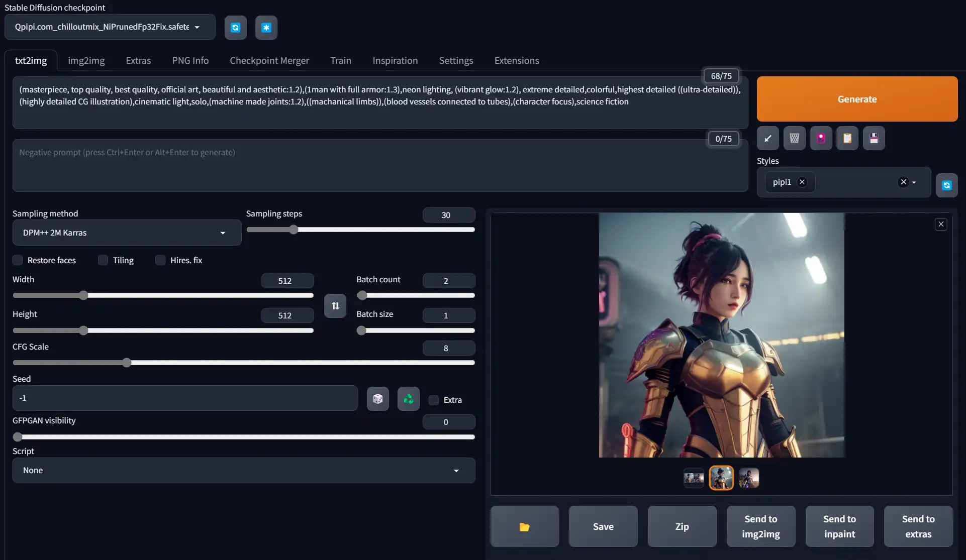This screenshot has height=560, width=966.
Task: Click the Generate button
Action: 857,98
